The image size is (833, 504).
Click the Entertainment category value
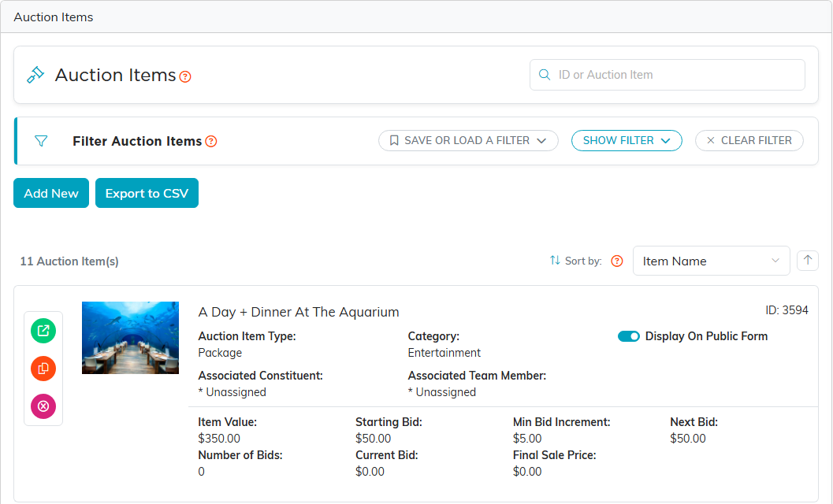click(444, 353)
